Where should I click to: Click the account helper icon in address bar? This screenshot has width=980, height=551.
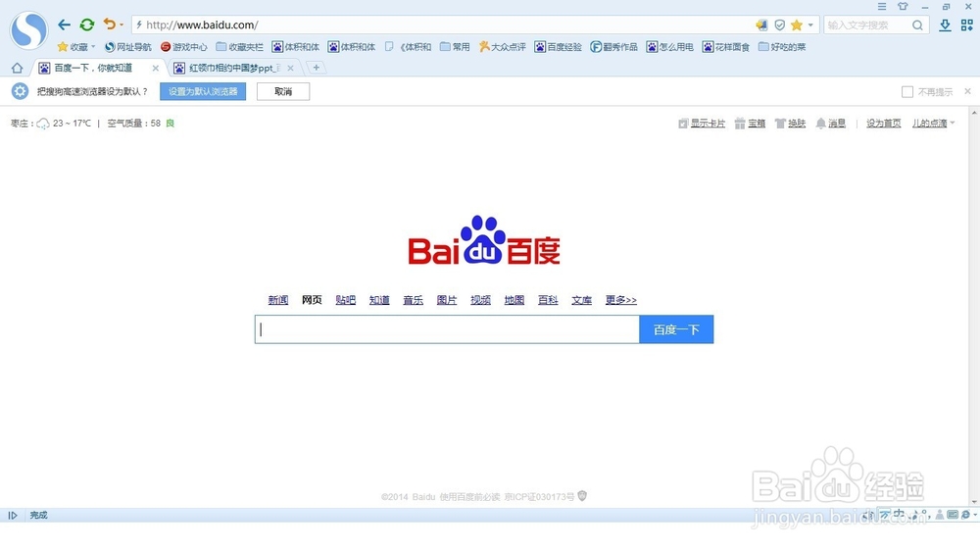761,25
